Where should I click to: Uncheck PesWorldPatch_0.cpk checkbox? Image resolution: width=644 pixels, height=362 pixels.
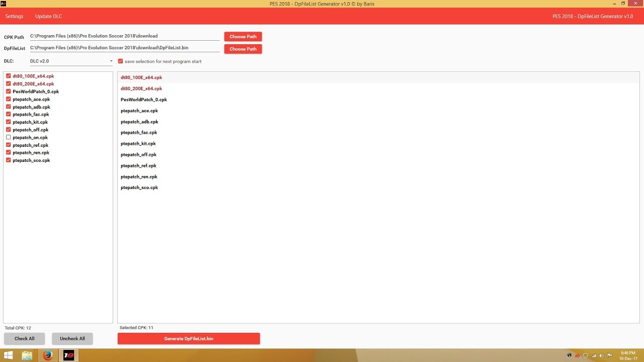[9, 92]
